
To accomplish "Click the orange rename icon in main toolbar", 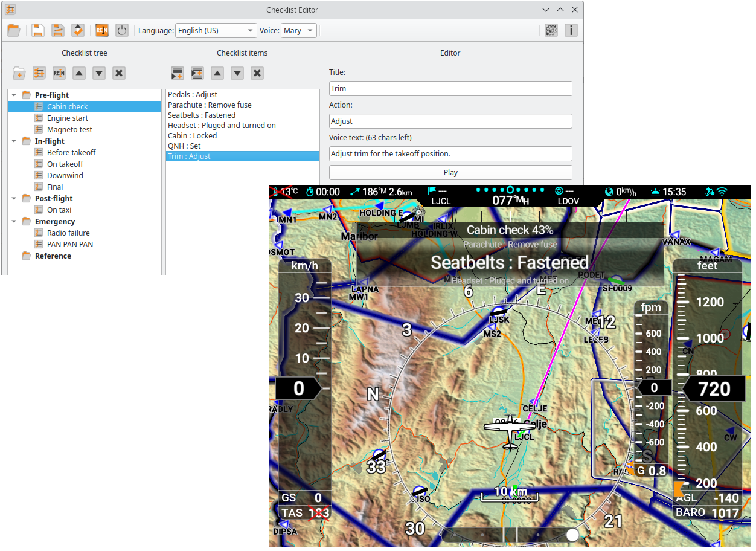I will 102,30.
